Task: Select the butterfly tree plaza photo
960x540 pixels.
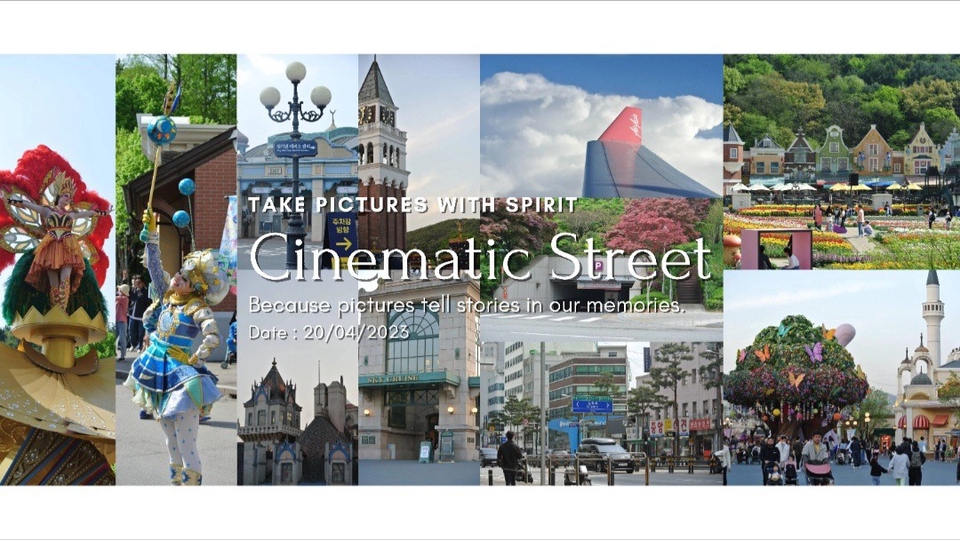Action: [x=842, y=378]
